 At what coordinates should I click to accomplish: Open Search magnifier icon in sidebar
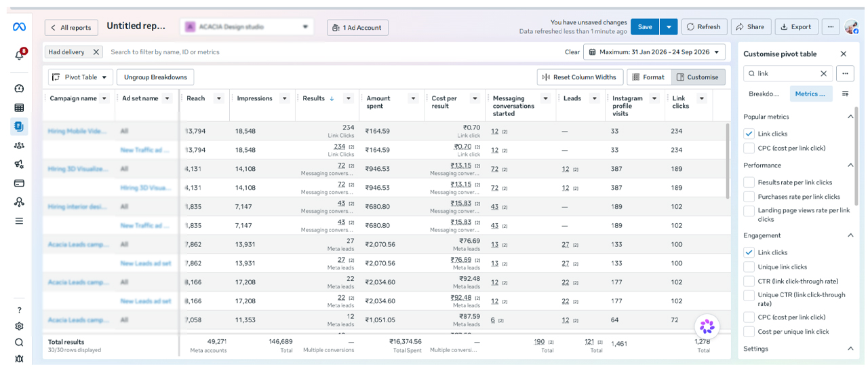pyautogui.click(x=19, y=343)
